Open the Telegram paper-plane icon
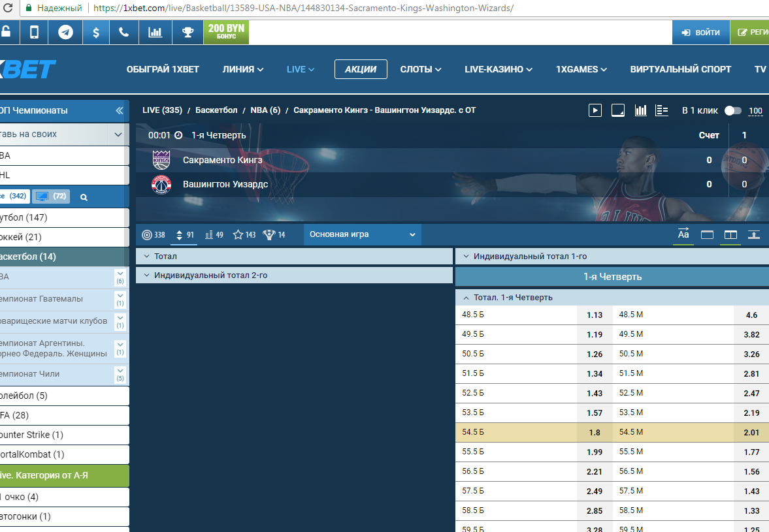 65,33
